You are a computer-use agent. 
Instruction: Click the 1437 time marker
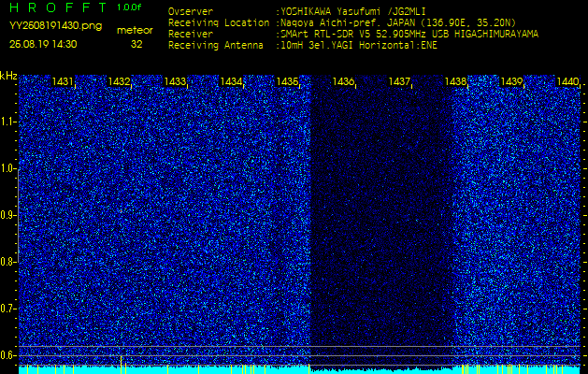pyautogui.click(x=399, y=81)
